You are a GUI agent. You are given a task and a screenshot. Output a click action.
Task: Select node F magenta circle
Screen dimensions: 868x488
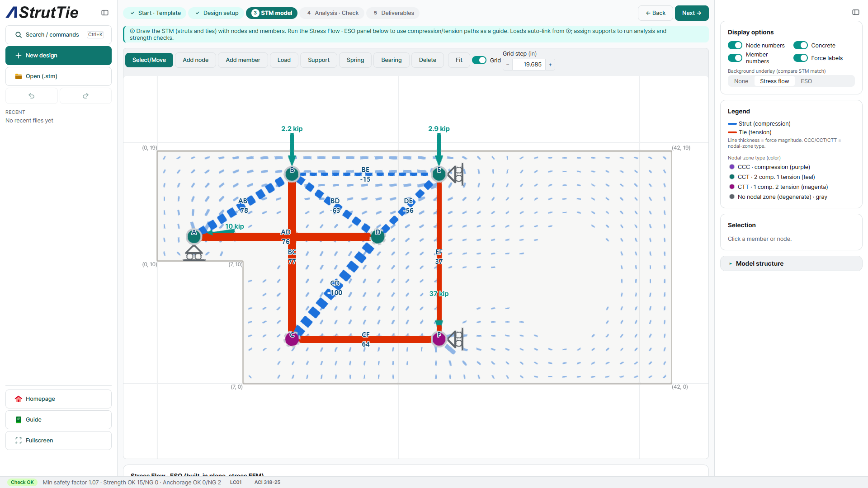click(439, 338)
